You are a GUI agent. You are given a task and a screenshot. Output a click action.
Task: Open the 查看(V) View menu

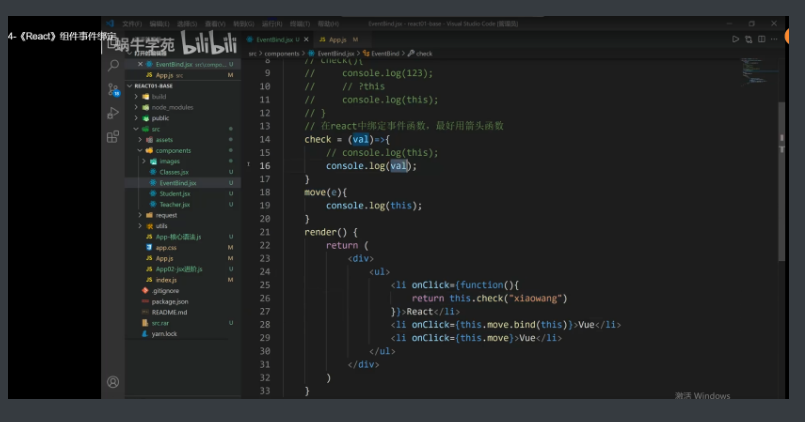click(x=215, y=24)
